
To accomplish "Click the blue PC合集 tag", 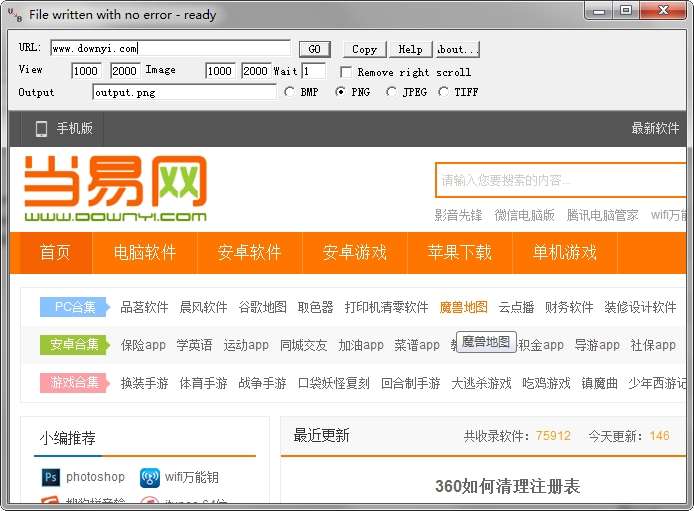I will coord(75,307).
